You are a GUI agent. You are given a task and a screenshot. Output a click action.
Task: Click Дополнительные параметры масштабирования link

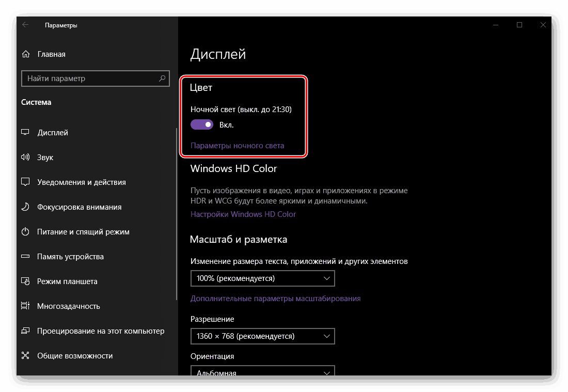point(275,299)
